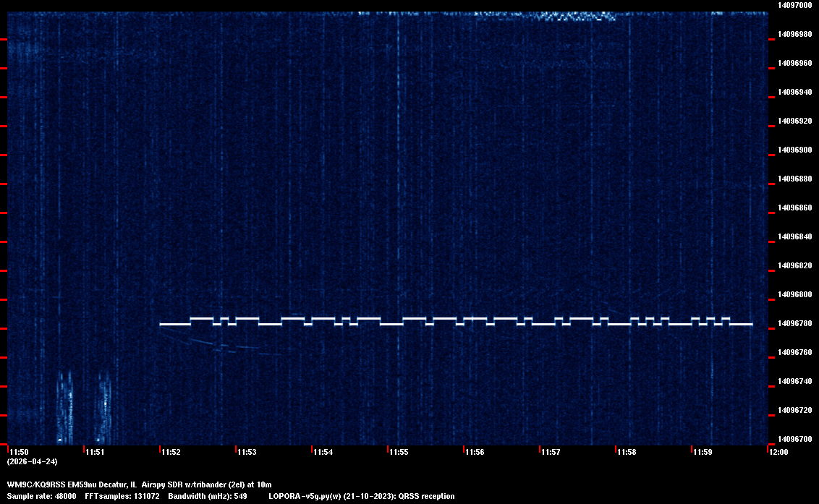
Task: Click the 11:52 time axis label
Action: click(x=171, y=452)
